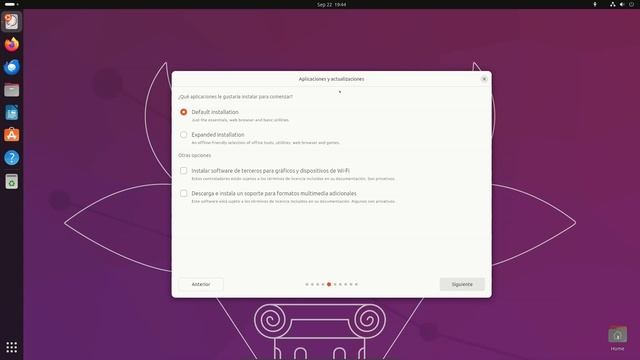Image resolution: width=640 pixels, height=360 pixels.
Task: Enable third-party software for graphics and Wi-Fi
Action: point(184,171)
